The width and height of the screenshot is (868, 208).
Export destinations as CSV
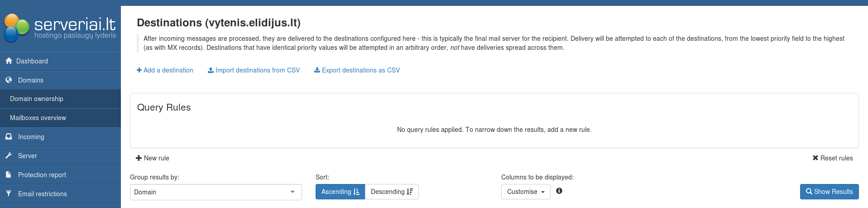[x=357, y=70]
